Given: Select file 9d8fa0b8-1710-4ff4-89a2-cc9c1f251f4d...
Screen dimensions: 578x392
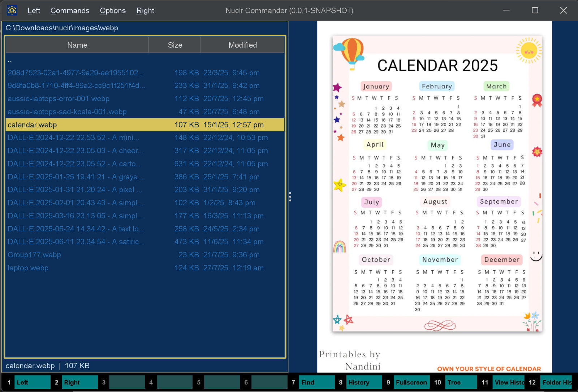Looking at the screenshot, I should (145, 86).
